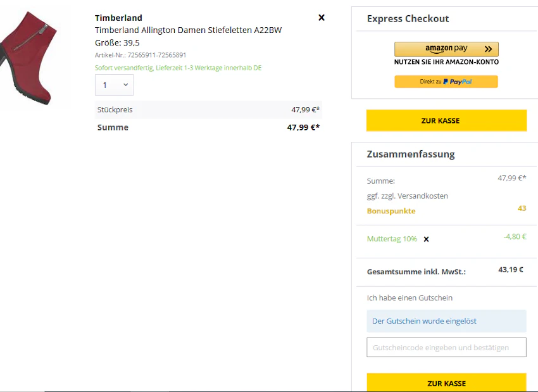Toggle the 'Ich habe einen Gutschein' section
The height and width of the screenshot is (392, 538).
click(410, 298)
